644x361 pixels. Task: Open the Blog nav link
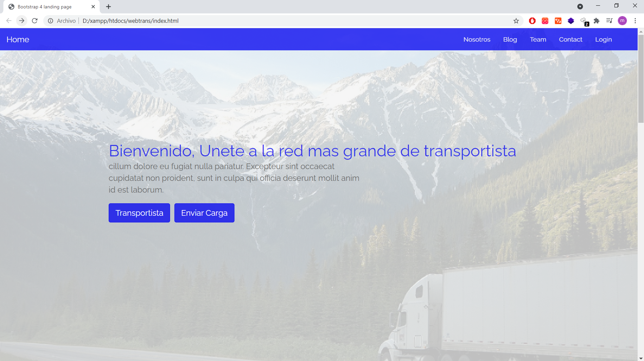(510, 40)
